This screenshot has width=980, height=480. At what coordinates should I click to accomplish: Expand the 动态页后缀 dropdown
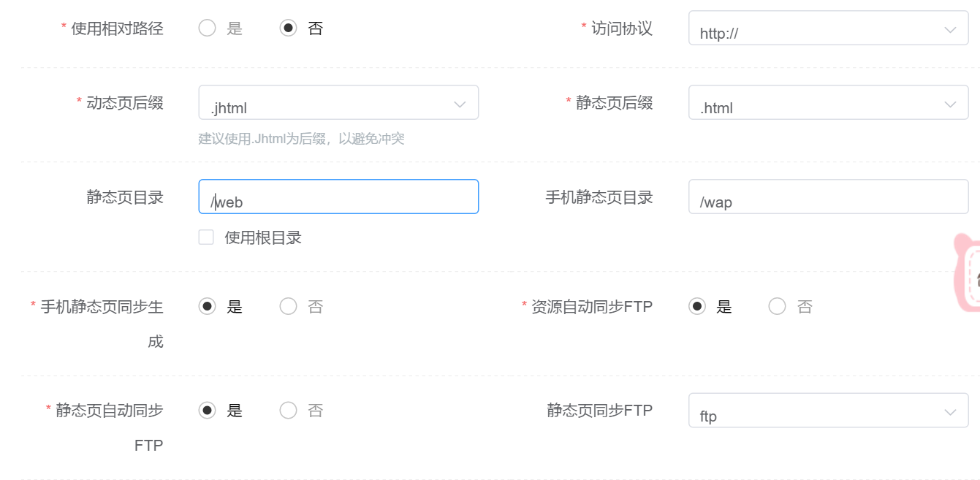click(338, 103)
